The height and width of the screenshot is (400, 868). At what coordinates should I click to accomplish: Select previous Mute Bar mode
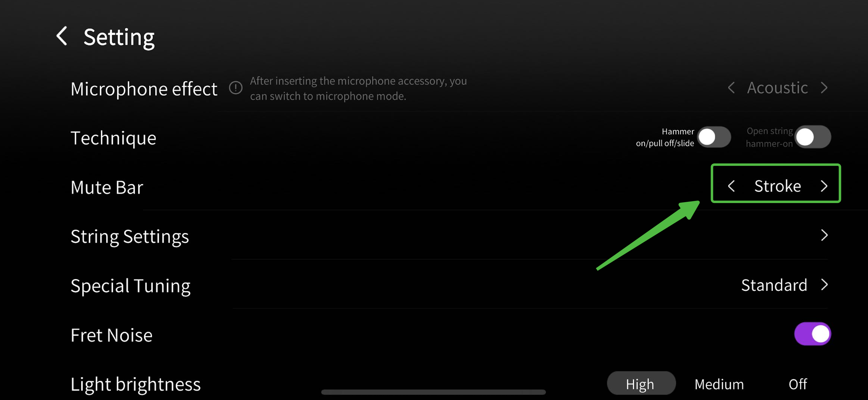(x=731, y=186)
